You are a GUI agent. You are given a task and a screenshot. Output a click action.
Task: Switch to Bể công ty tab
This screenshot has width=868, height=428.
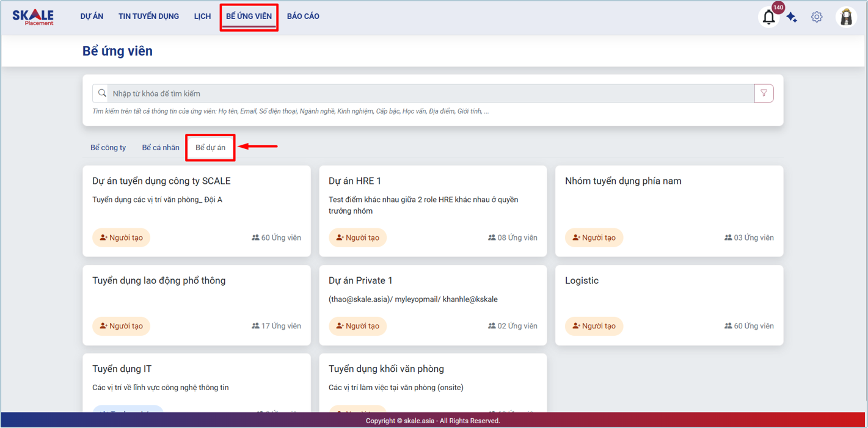tap(108, 148)
